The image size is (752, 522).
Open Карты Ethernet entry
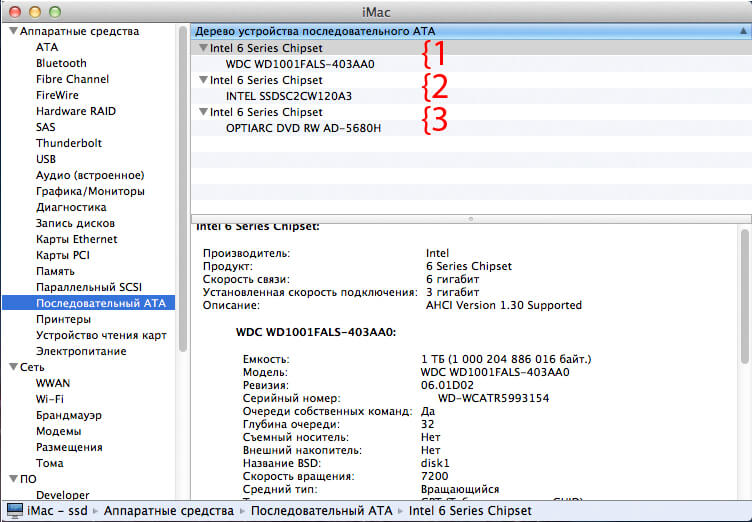(77, 239)
